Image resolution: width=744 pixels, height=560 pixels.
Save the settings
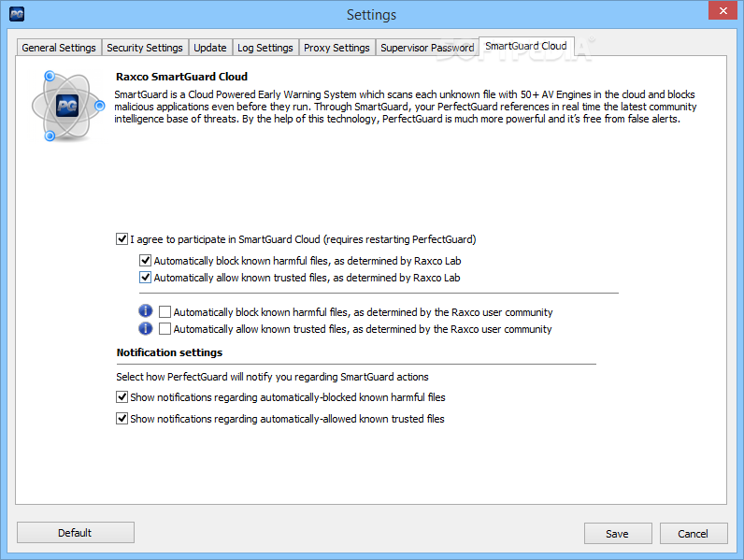(x=618, y=534)
